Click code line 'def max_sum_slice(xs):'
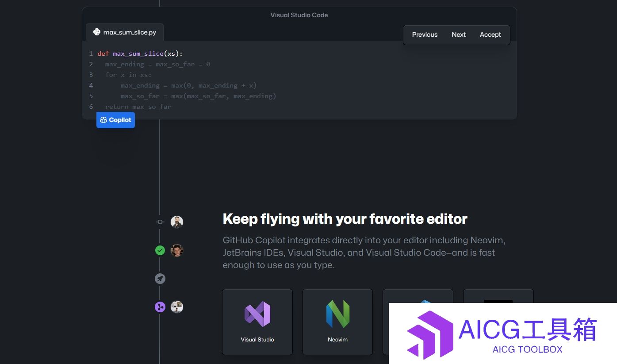 coord(140,54)
